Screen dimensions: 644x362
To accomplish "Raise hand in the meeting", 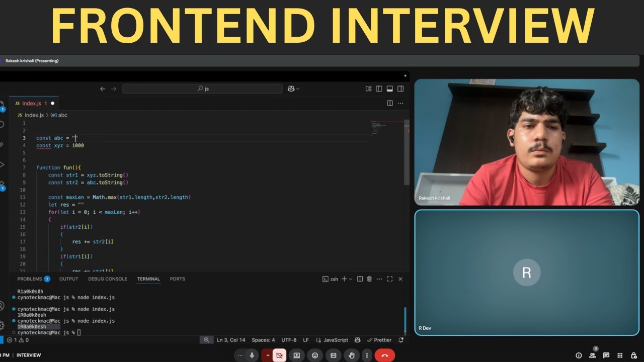I will 351,355.
